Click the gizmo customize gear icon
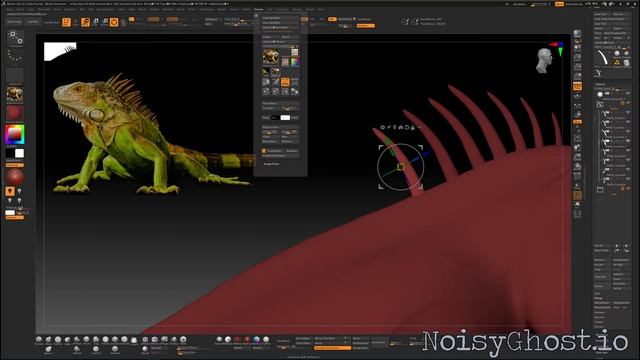Image resolution: width=640 pixels, height=360 pixels. 382,127
